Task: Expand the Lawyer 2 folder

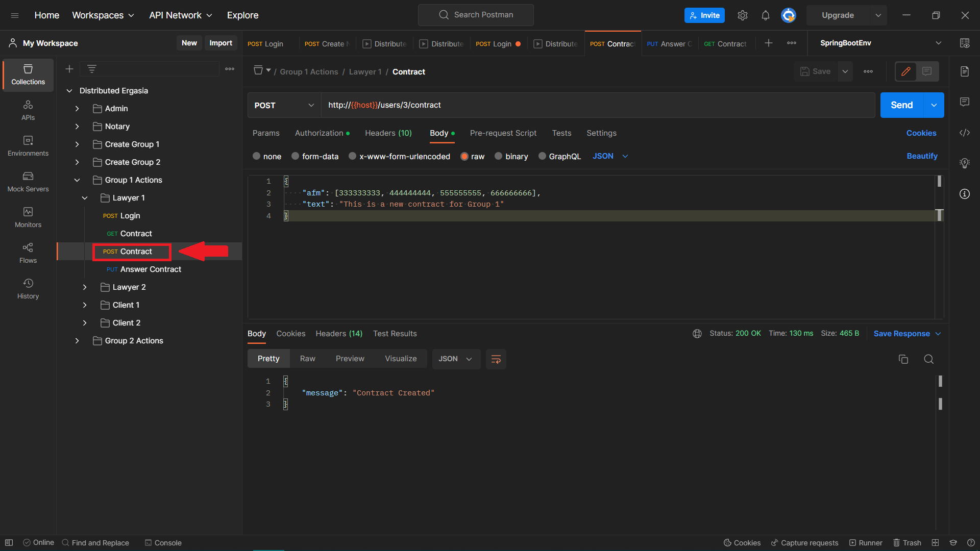Action: coord(85,287)
